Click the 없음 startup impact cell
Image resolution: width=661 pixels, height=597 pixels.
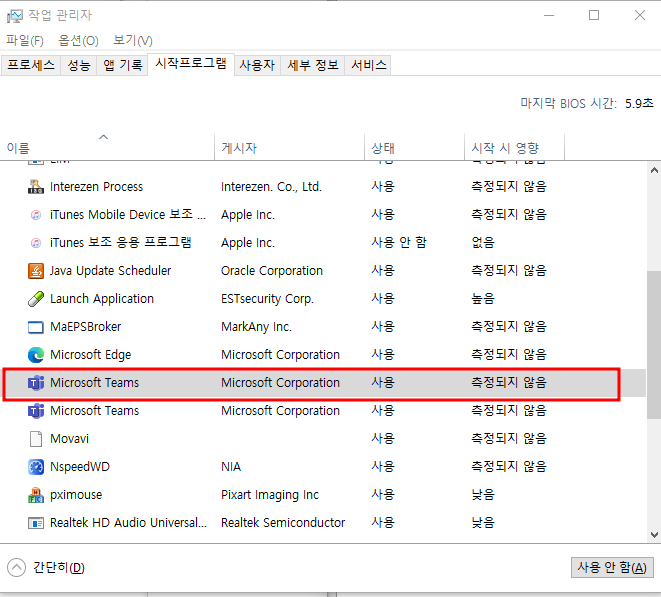483,242
